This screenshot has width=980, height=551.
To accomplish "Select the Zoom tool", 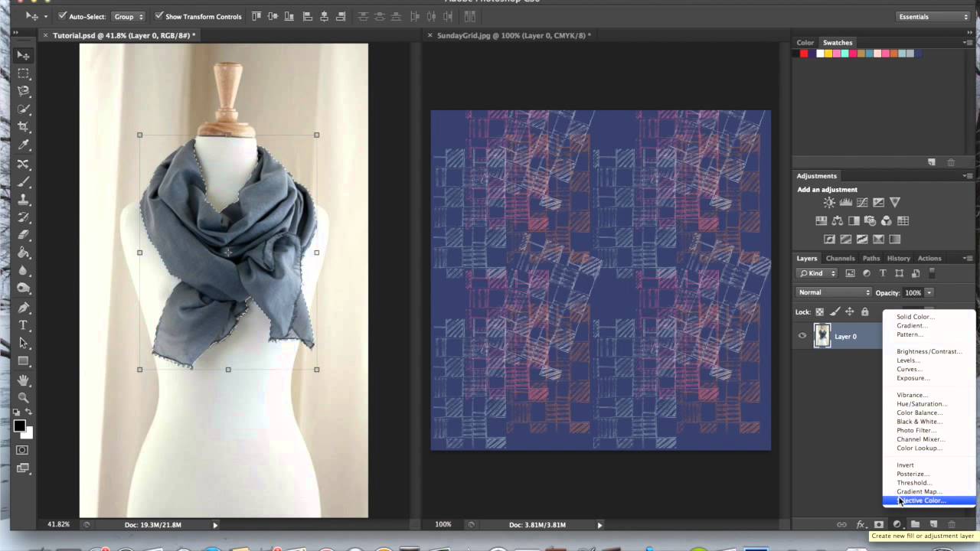I will [23, 398].
